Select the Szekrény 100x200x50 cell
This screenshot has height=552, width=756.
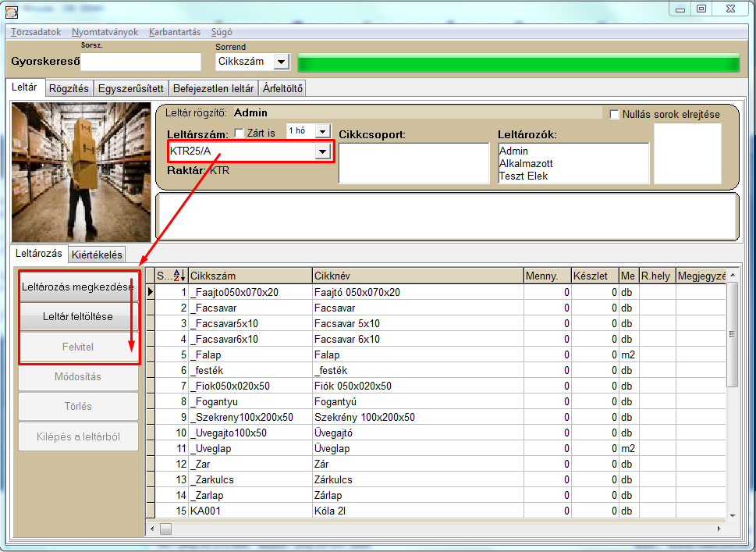418,417
